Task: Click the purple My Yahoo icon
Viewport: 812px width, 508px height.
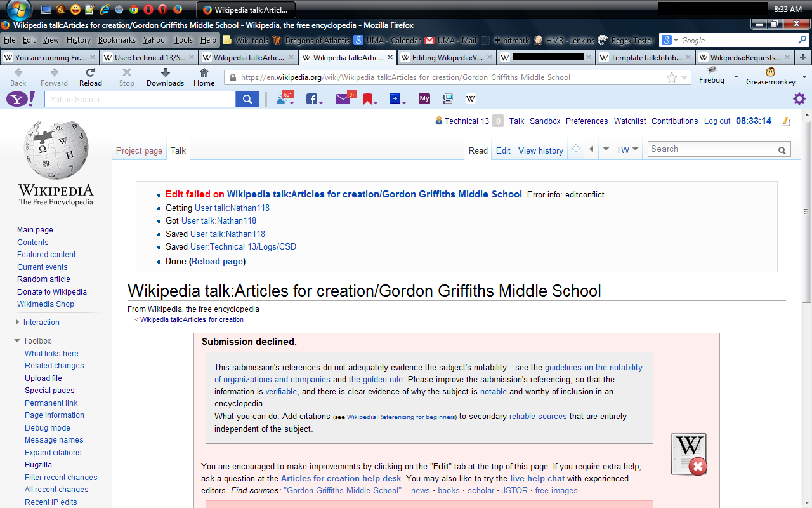Action: 424,99
